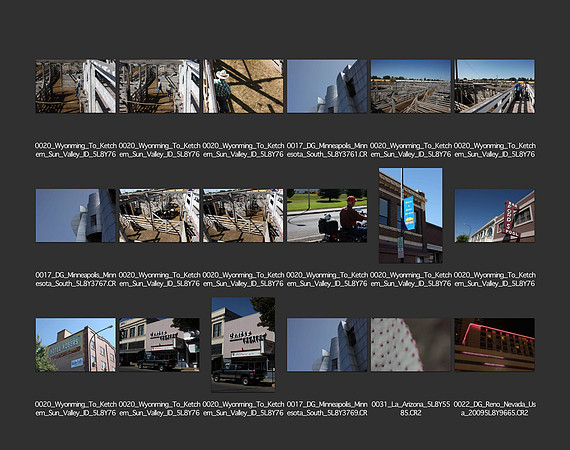
Task: Click filename '0022_DG_Reno_Nevada_Usa_20095L8Y9665.CR2'
Action: pyautogui.click(x=494, y=409)
